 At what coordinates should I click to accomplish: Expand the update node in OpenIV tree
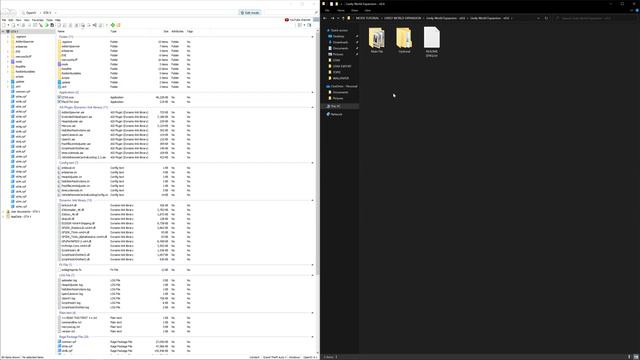tap(8, 82)
